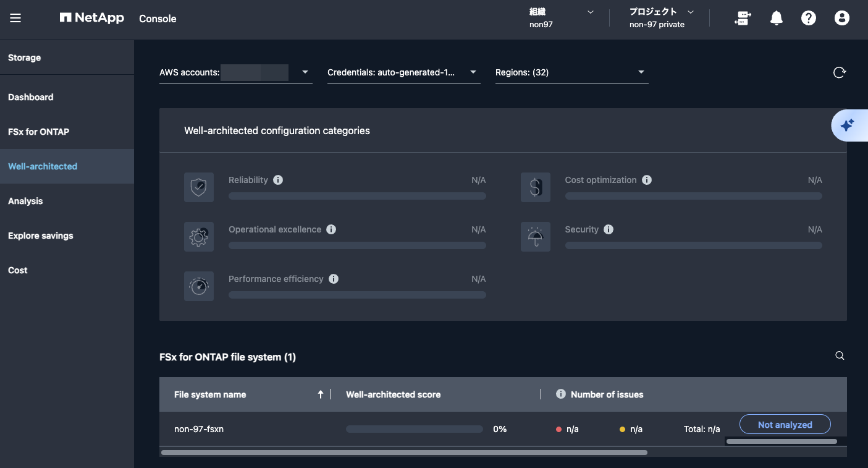Open FSx for ONTAP in sidebar
Viewport: 868px width, 468px height.
[x=67, y=132]
